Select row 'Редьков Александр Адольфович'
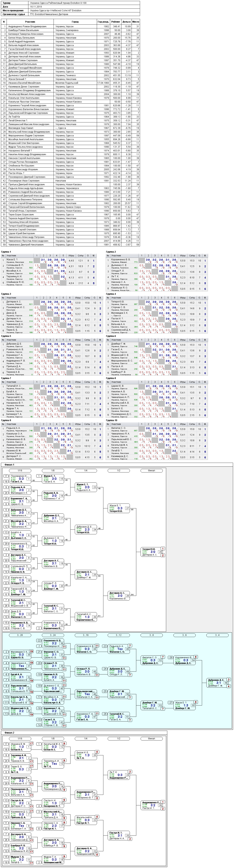The image size is (234, 868). pos(71,188)
